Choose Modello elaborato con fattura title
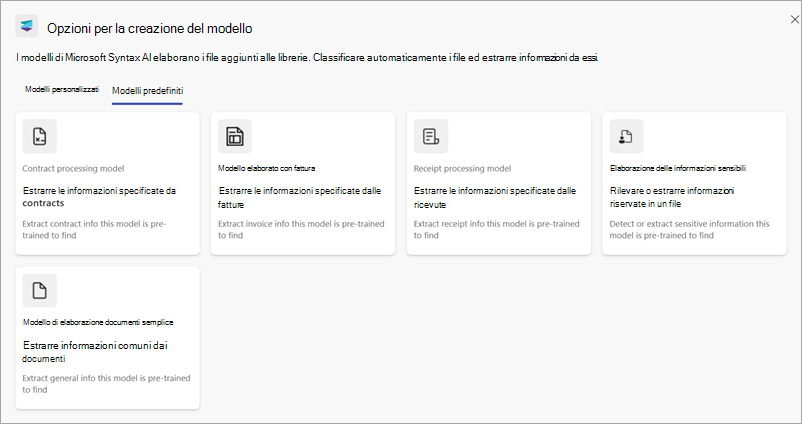Image resolution: width=802 pixels, height=424 pixels. coord(266,168)
